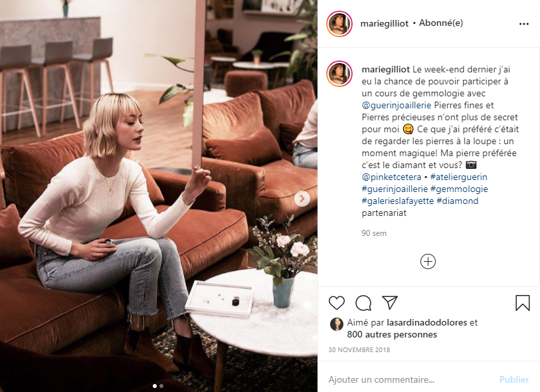View the 800 autres personnes likes list
This screenshot has height=392, width=540.
pos(392,334)
